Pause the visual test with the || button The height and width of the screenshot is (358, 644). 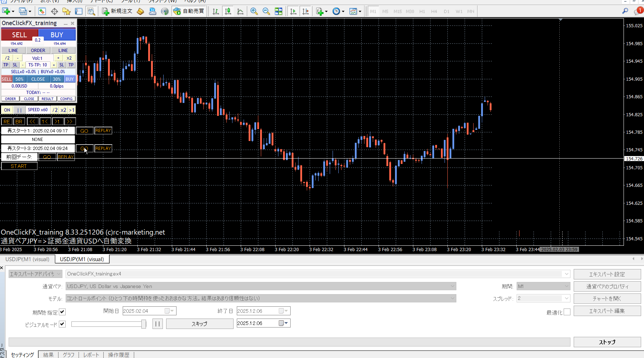coord(158,324)
